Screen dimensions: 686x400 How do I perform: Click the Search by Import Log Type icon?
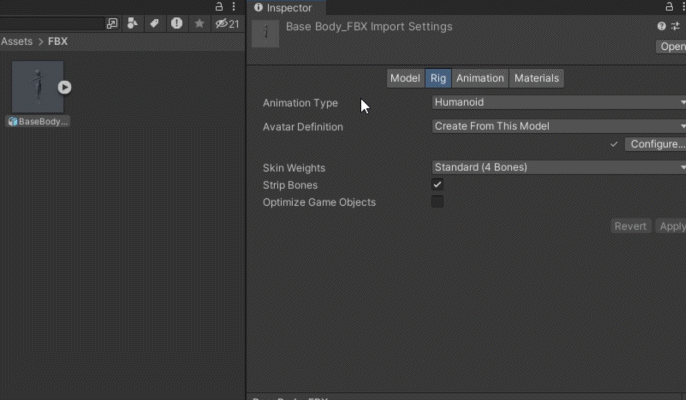click(177, 23)
